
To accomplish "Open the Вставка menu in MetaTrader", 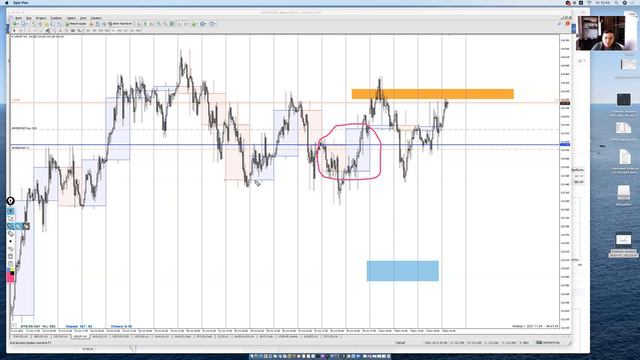I will tap(41, 18).
